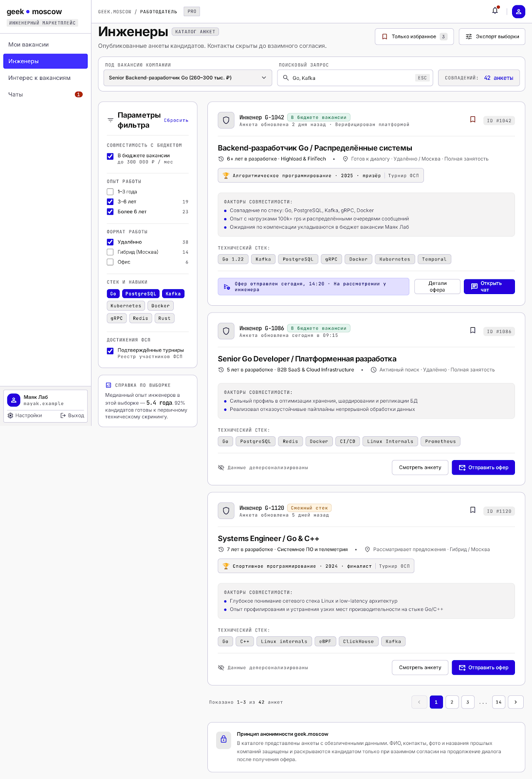This screenshot has width=532, height=779.
Task: Open 'Интерес к вакансиям' section
Action: tap(45, 78)
